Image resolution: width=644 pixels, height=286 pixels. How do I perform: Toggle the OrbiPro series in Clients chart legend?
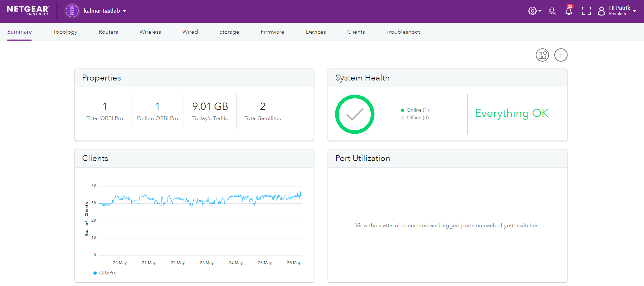point(105,273)
